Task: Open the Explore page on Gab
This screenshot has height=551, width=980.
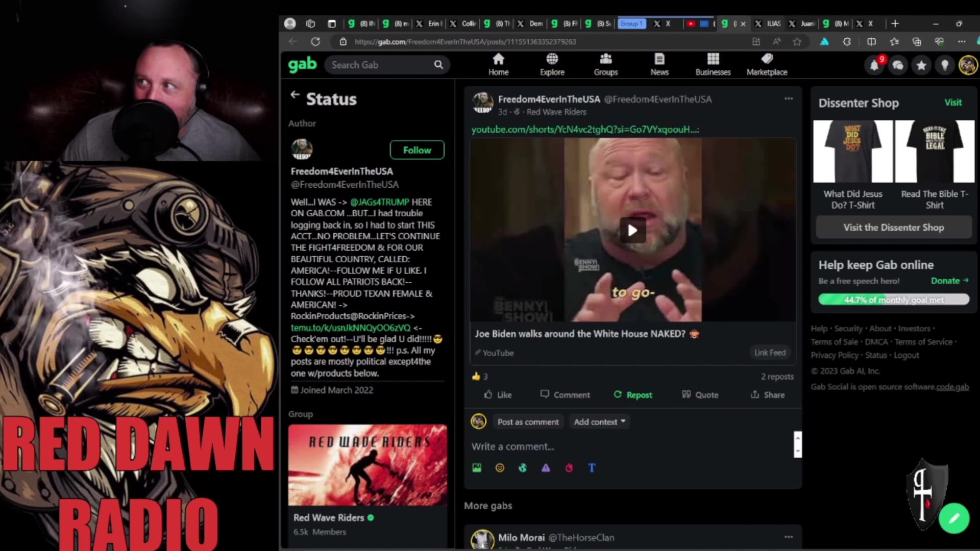Action: pos(552,64)
